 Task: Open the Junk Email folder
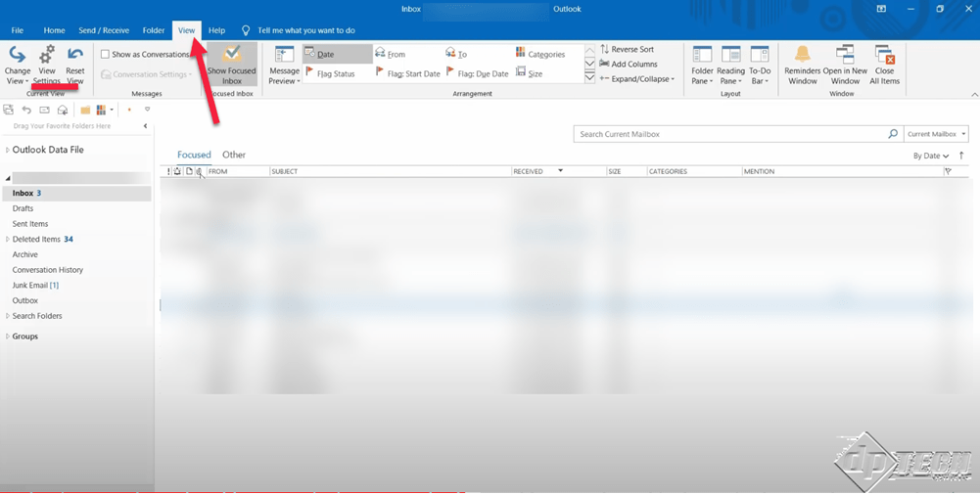click(35, 286)
